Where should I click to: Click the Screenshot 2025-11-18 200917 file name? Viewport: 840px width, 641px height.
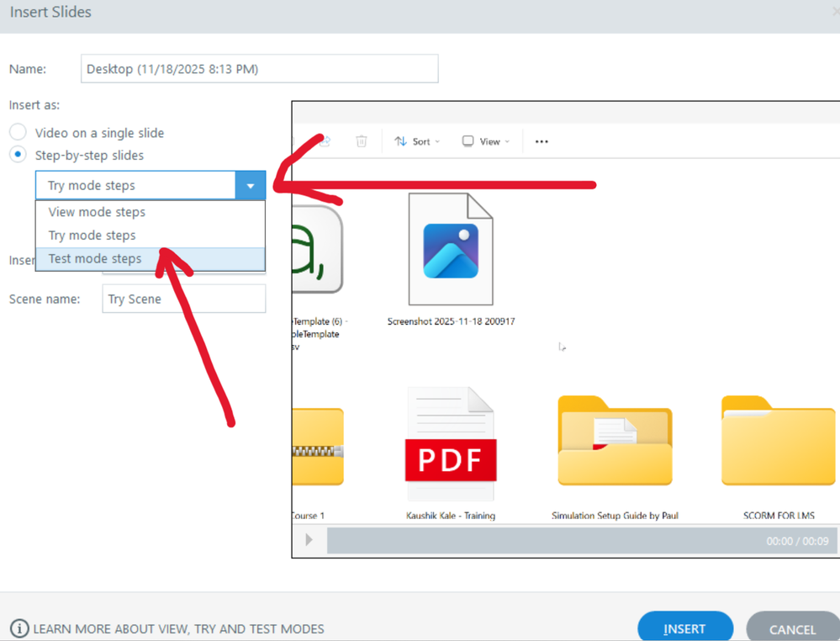coord(451,321)
